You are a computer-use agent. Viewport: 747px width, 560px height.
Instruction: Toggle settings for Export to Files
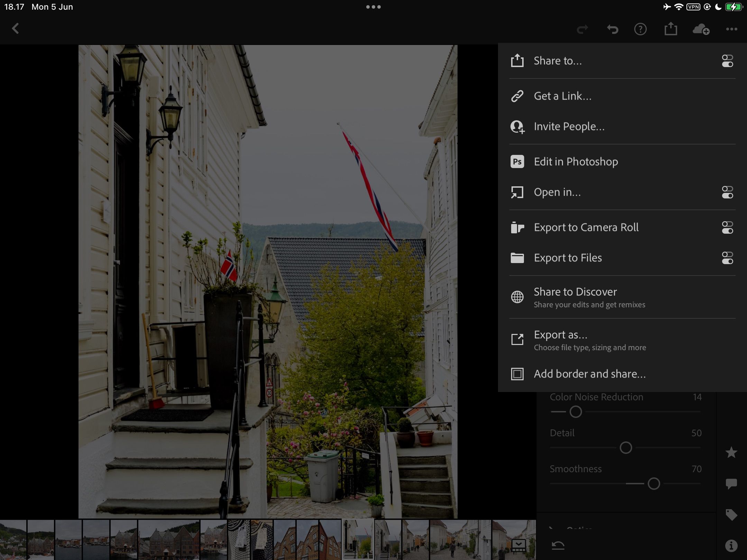click(727, 258)
